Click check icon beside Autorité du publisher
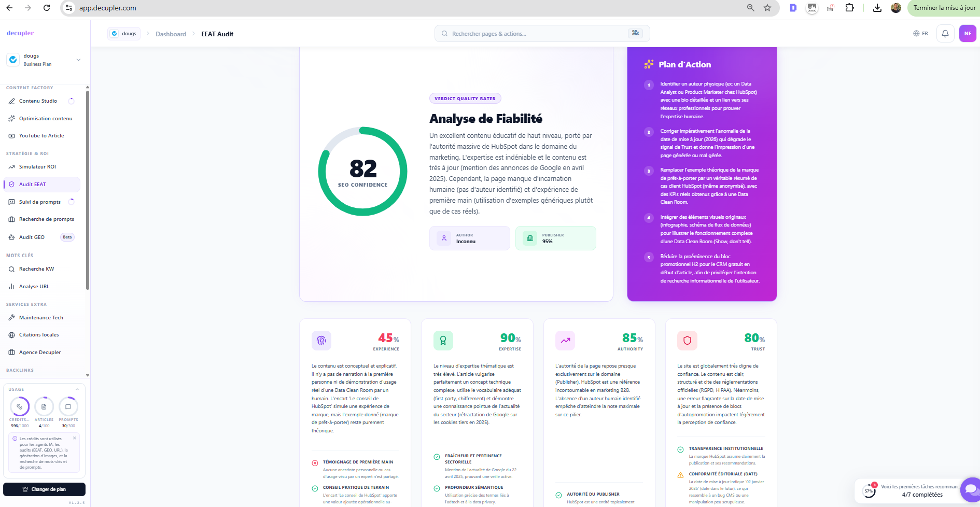This screenshot has height=507, width=980. pyautogui.click(x=558, y=495)
